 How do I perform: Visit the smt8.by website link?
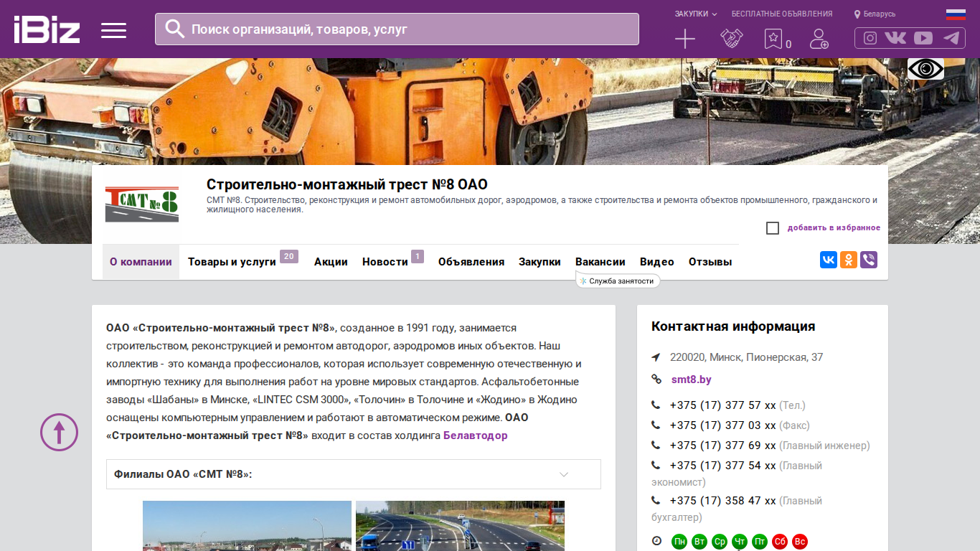[692, 380]
